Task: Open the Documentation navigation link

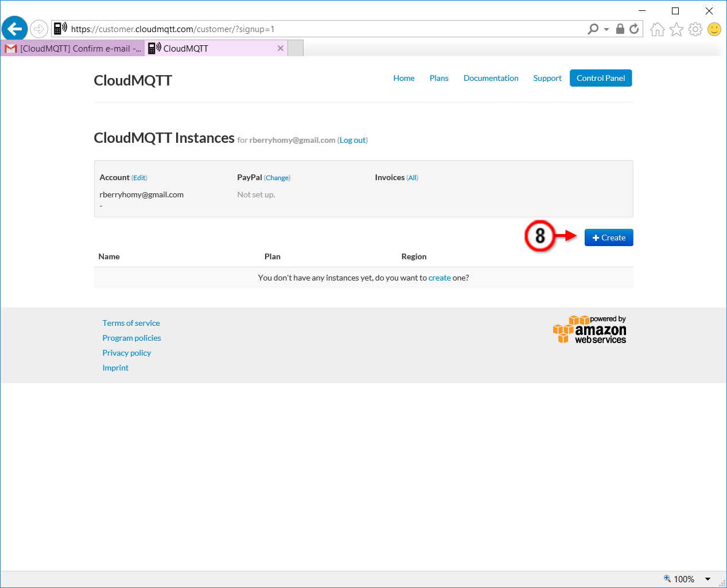Action: [x=491, y=78]
